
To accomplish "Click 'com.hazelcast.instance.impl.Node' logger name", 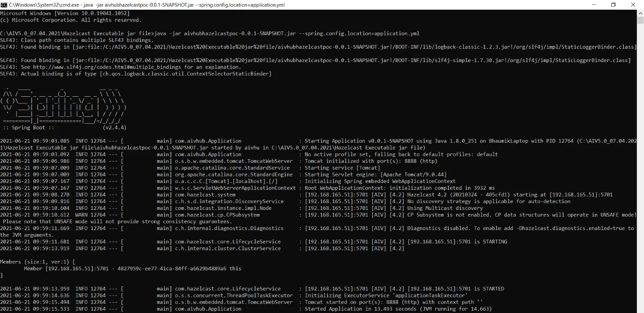I will point(223,208).
